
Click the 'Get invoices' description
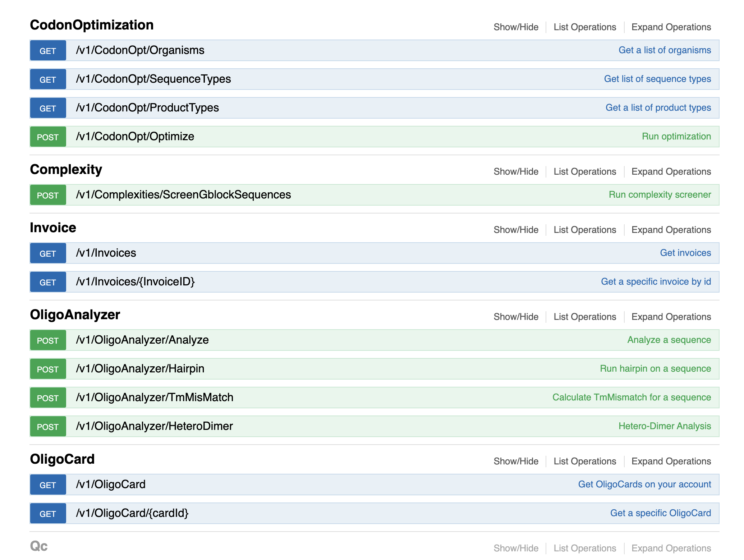coord(685,253)
